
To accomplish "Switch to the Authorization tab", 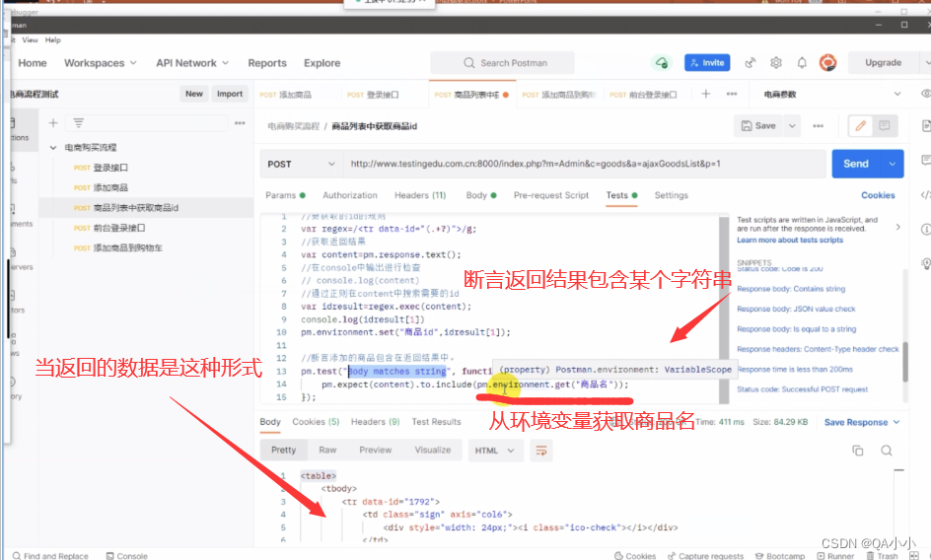I will coord(350,195).
